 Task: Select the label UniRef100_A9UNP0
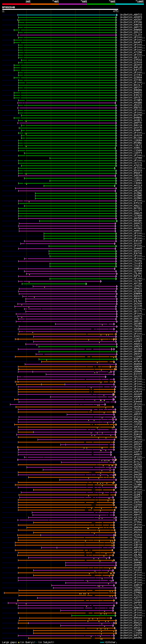[x=131, y=397]
